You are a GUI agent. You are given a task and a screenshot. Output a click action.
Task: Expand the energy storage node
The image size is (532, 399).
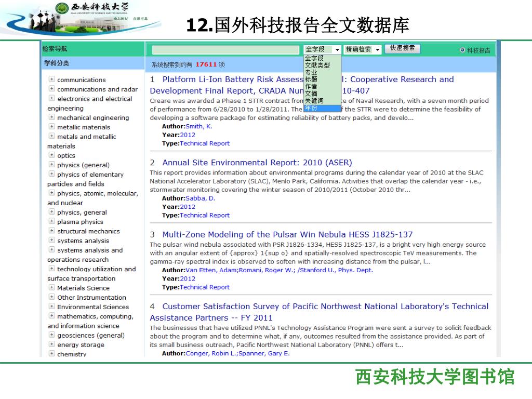click(51, 344)
